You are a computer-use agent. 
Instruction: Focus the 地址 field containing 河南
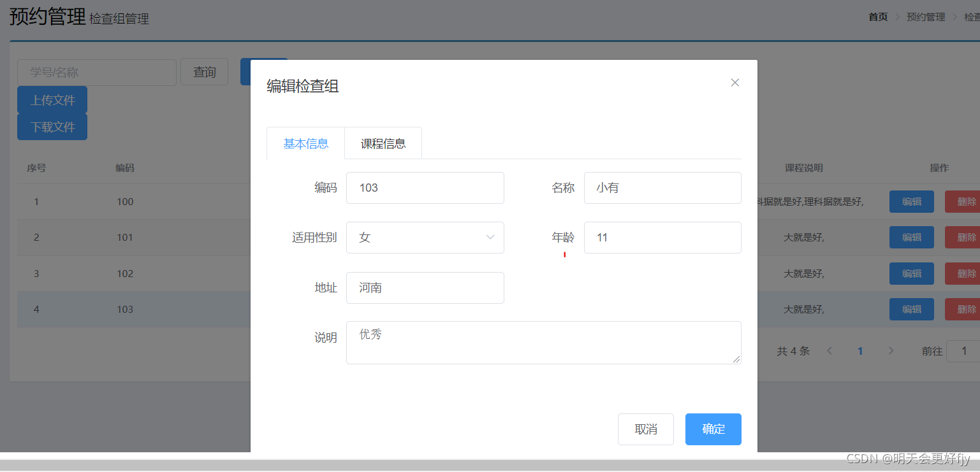[x=425, y=288]
